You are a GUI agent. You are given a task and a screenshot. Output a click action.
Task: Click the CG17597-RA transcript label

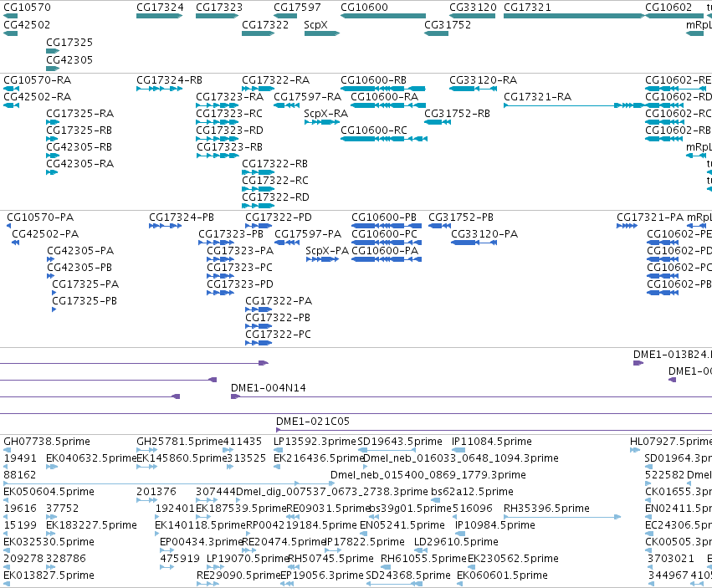click(307, 97)
